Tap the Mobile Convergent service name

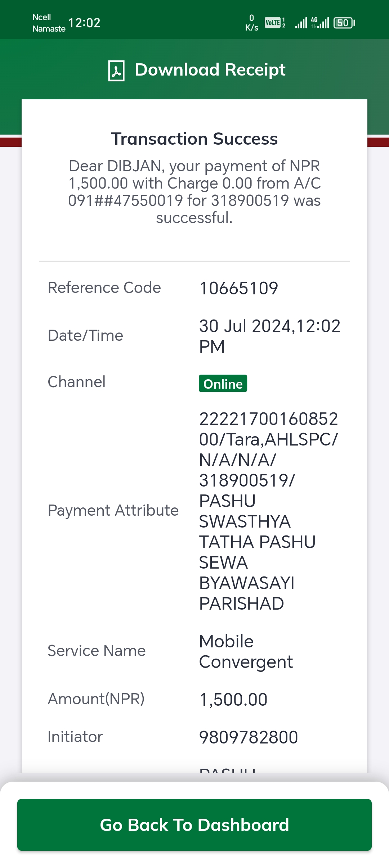coord(246,652)
